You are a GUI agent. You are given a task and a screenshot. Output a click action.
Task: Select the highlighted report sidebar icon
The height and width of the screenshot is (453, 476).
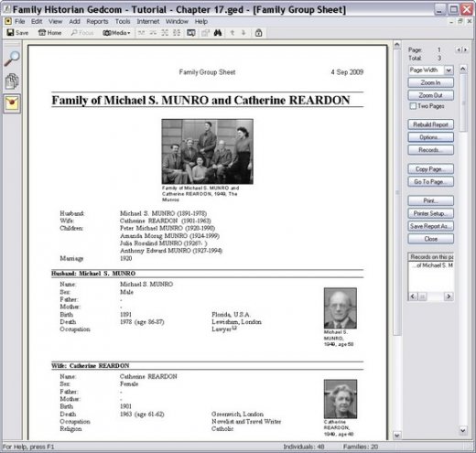click(x=12, y=103)
